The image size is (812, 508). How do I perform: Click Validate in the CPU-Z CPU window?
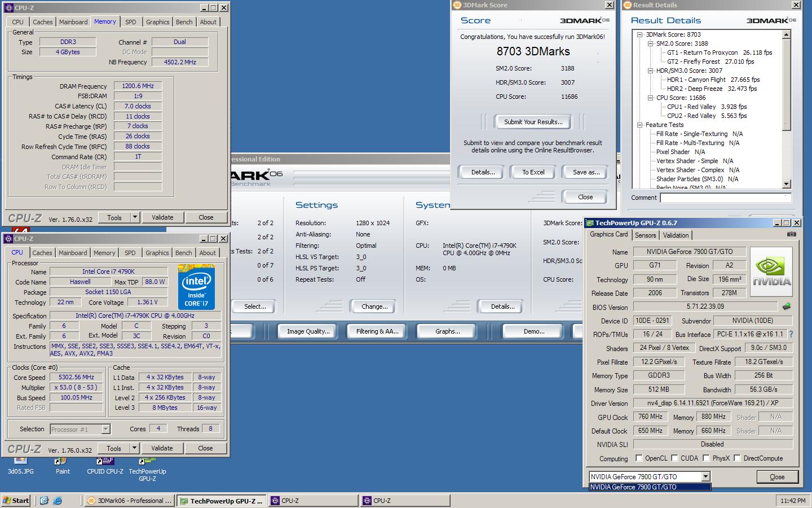(x=162, y=448)
